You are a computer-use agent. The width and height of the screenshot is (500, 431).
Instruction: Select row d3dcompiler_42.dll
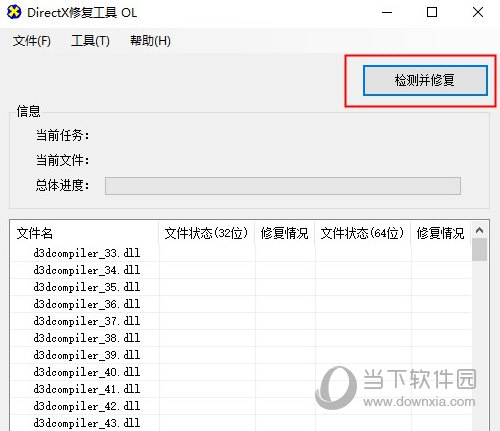[x=241, y=406]
